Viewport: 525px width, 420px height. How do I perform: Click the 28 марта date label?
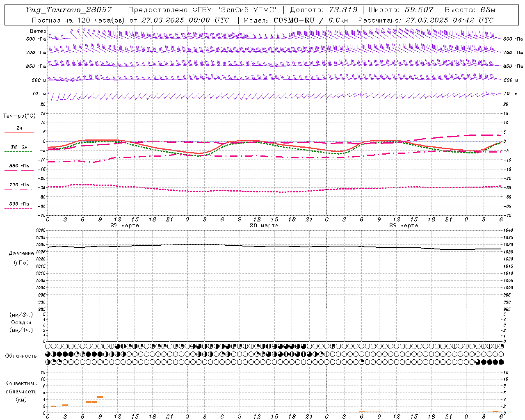(264, 226)
